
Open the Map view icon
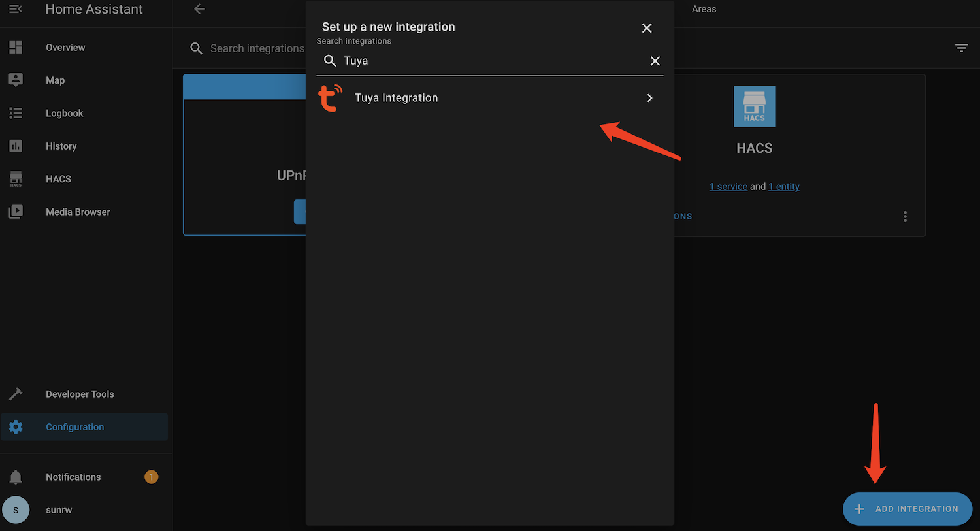tap(16, 80)
